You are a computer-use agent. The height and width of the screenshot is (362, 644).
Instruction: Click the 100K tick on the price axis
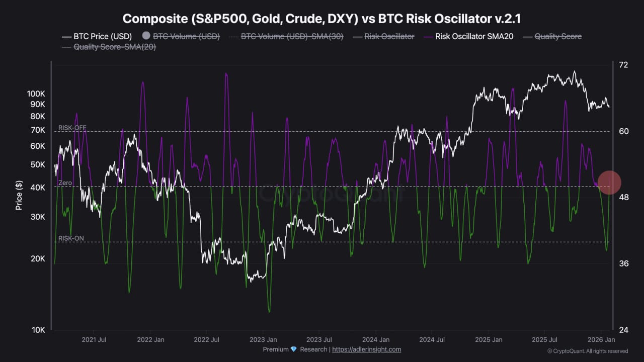[x=36, y=94]
